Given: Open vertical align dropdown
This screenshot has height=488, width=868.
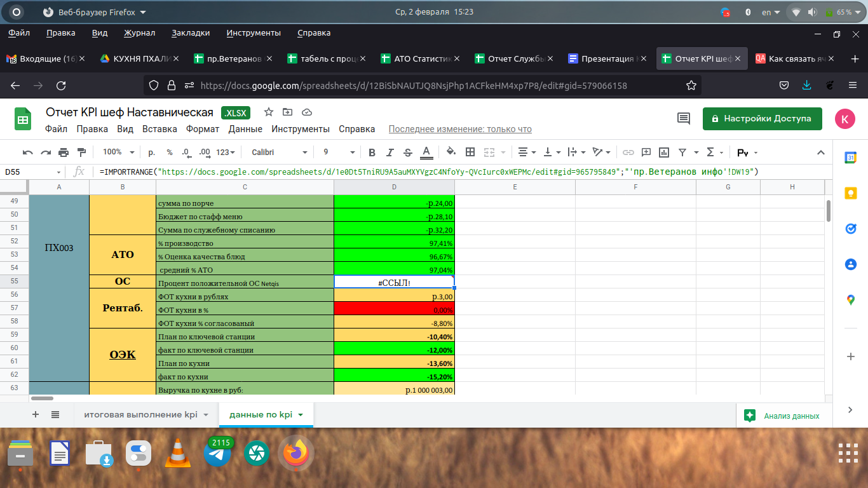Looking at the screenshot, I should pos(553,152).
